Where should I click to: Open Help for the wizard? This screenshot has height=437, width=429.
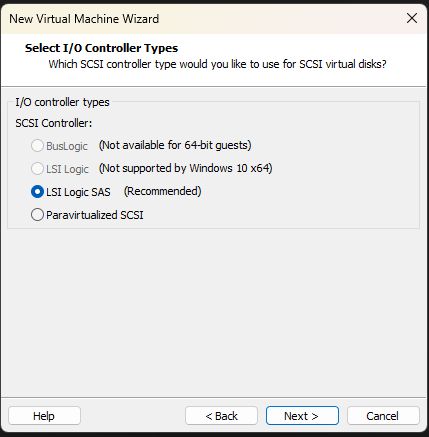[x=44, y=416]
